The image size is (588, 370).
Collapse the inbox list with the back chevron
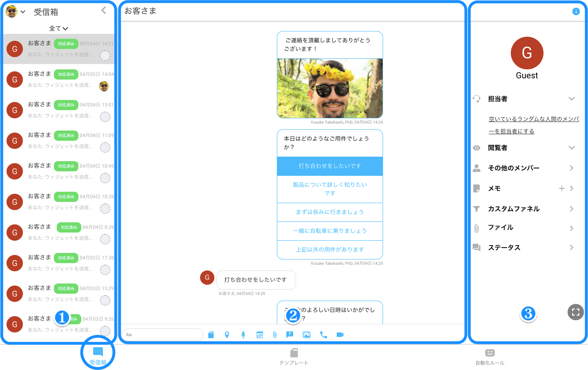click(x=104, y=10)
